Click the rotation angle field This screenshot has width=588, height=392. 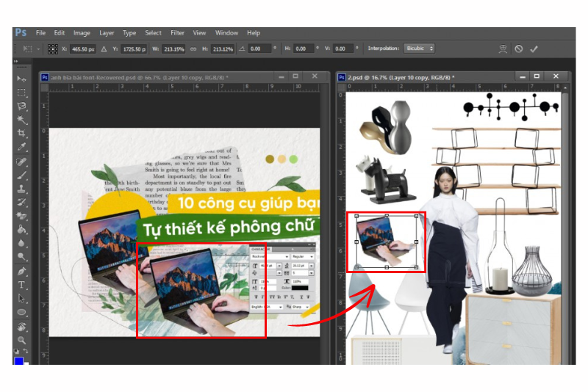coord(260,48)
